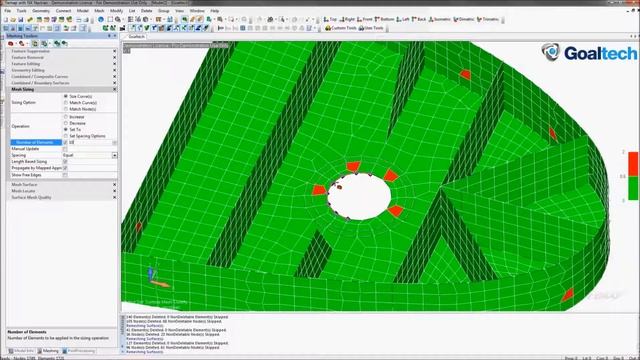
Task: Open the Mesh menu
Action: coord(99,11)
